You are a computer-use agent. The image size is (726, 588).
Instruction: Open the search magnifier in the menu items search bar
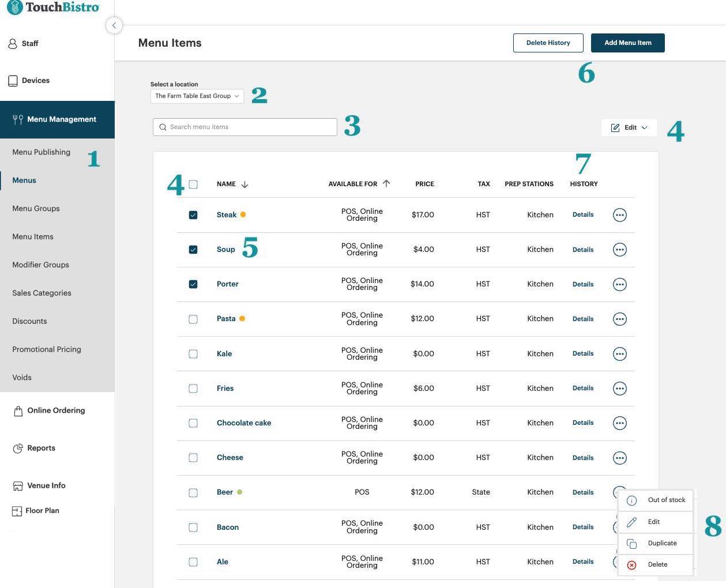tap(163, 127)
